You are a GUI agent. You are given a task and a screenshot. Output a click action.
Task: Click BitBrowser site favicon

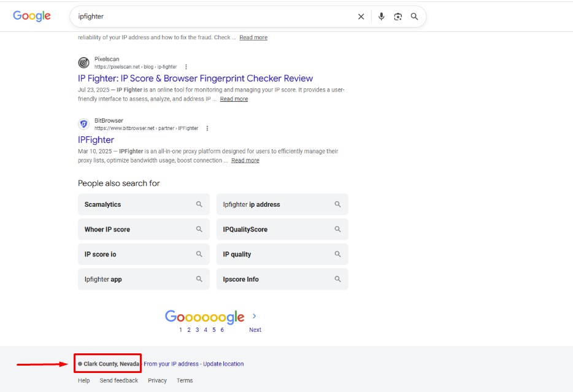(x=83, y=124)
